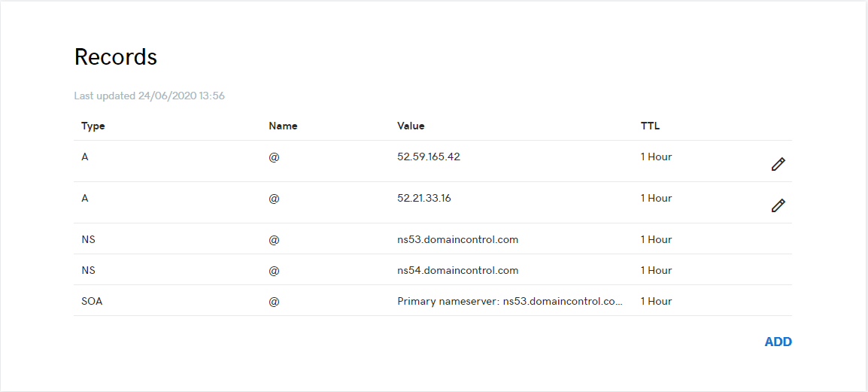Click the Type column header
This screenshot has height=392, width=868.
(93, 126)
